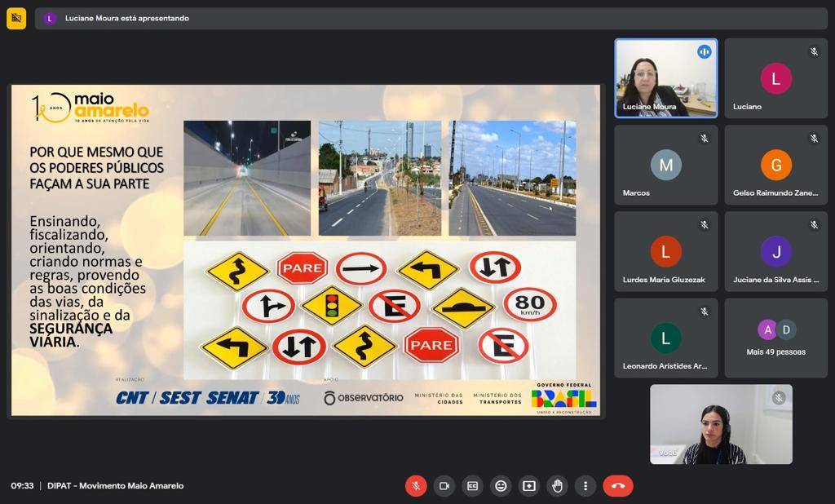The image size is (835, 504).
Task: Click the "Marcos" name label
Action: (636, 192)
